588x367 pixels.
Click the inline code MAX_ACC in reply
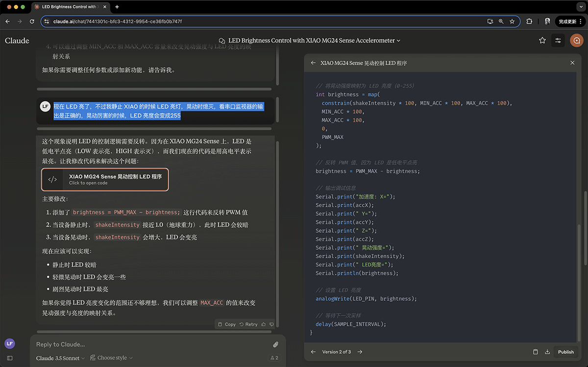pyautogui.click(x=212, y=303)
